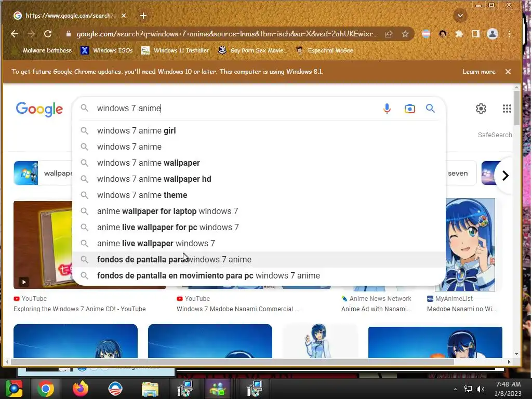Choose 'fondos de pantalla en movimiento para pc' suggestion
The height and width of the screenshot is (399, 532).
pos(259,275)
